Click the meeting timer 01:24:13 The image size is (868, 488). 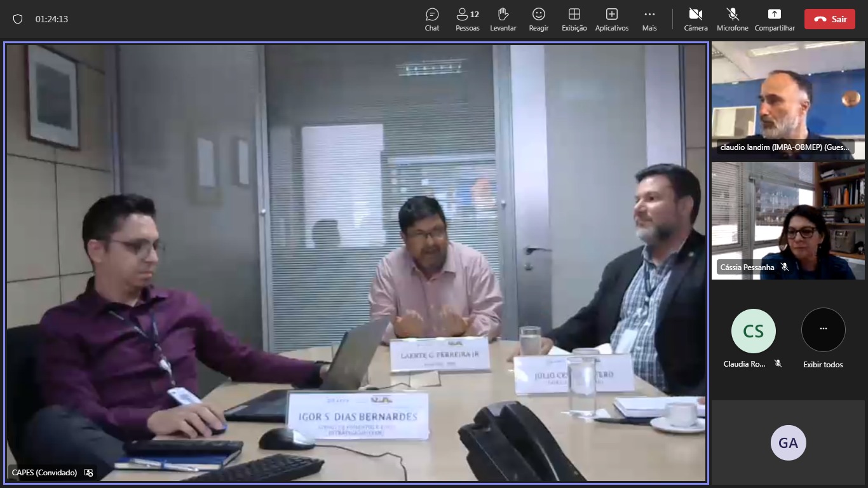(x=51, y=19)
